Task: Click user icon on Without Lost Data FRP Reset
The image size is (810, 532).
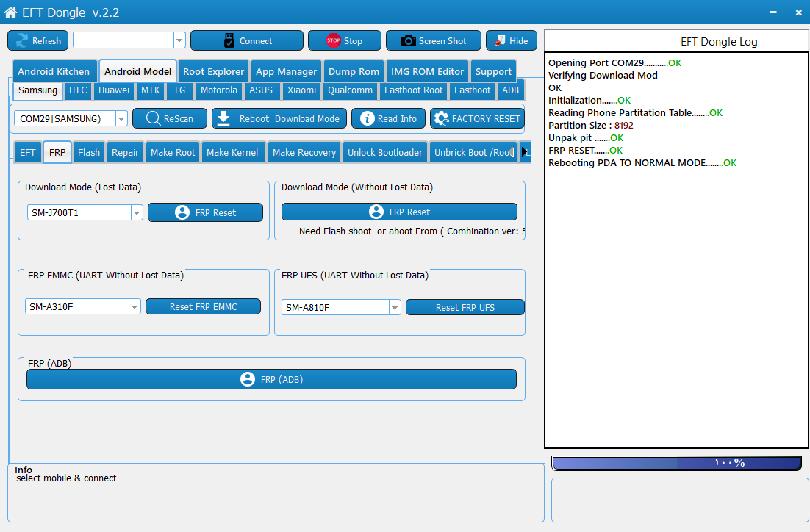Action: 376,212
